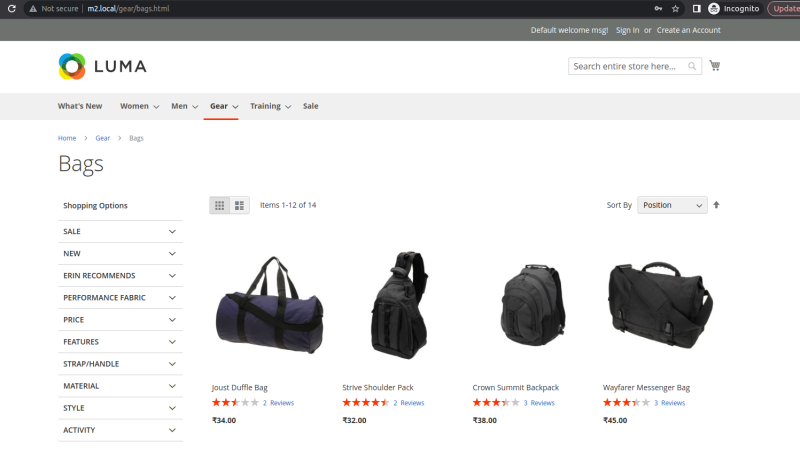
Task: Open the Crown Summit Backpack thumbnail
Action: [525, 305]
